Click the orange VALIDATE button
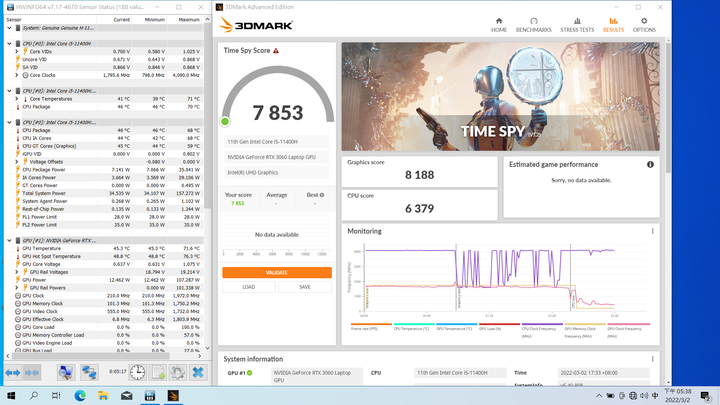 click(x=277, y=273)
